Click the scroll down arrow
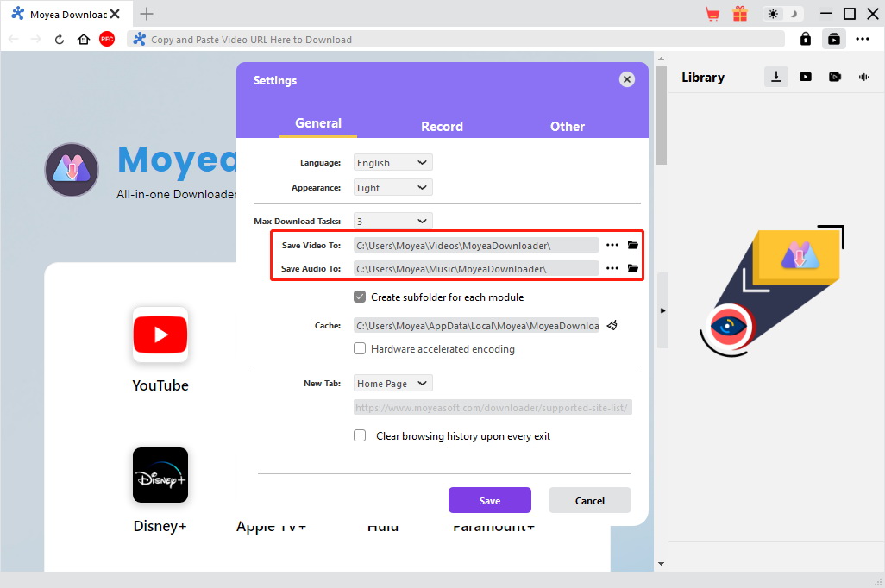This screenshot has width=885, height=588. [x=661, y=563]
